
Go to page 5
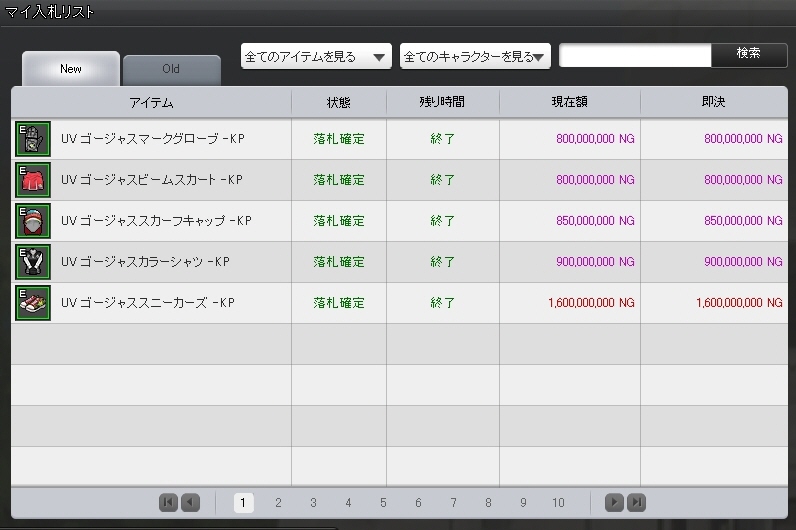tap(383, 503)
